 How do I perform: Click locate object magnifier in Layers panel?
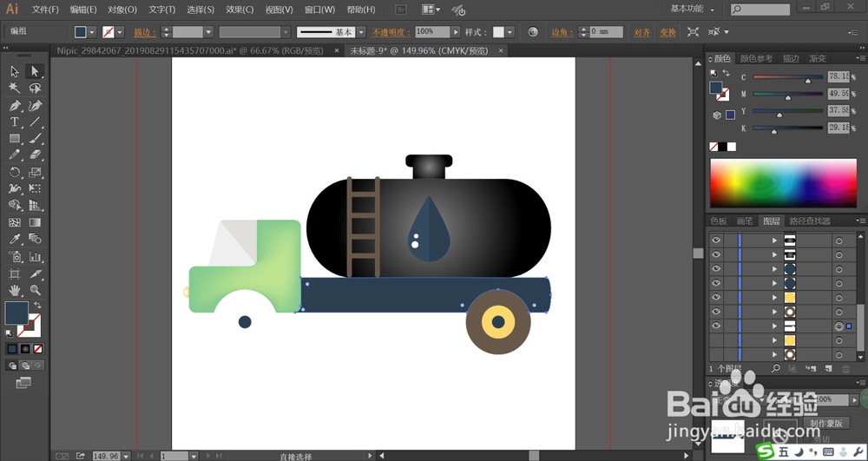[775, 369]
